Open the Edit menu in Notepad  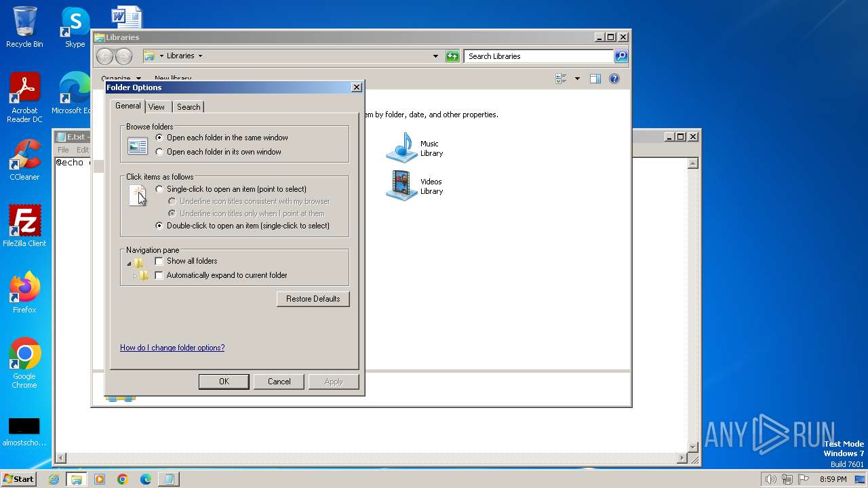tap(83, 150)
